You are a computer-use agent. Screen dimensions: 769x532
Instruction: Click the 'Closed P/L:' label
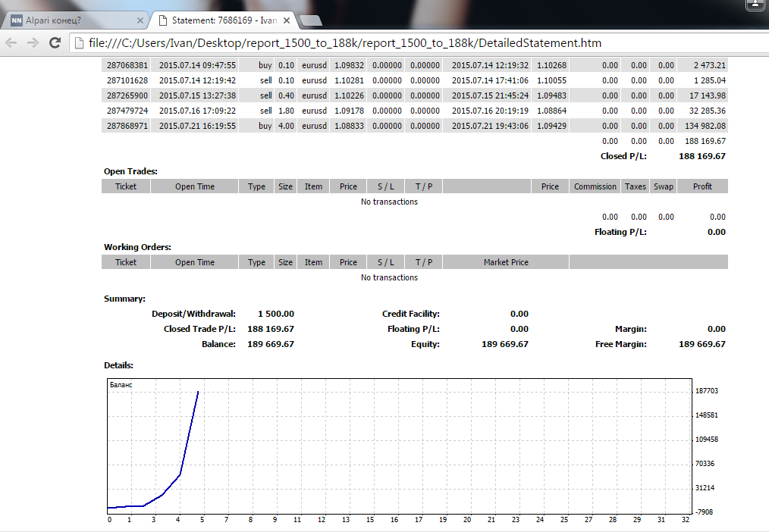coord(623,156)
